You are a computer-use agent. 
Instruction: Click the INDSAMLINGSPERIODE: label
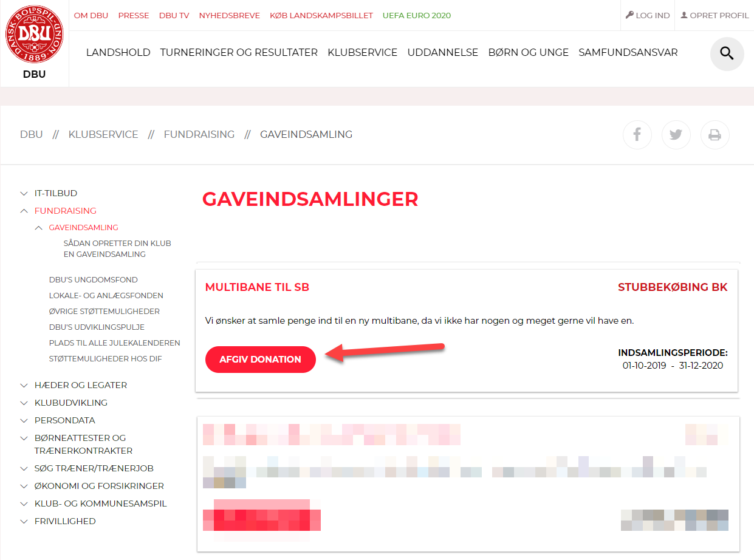click(x=673, y=353)
